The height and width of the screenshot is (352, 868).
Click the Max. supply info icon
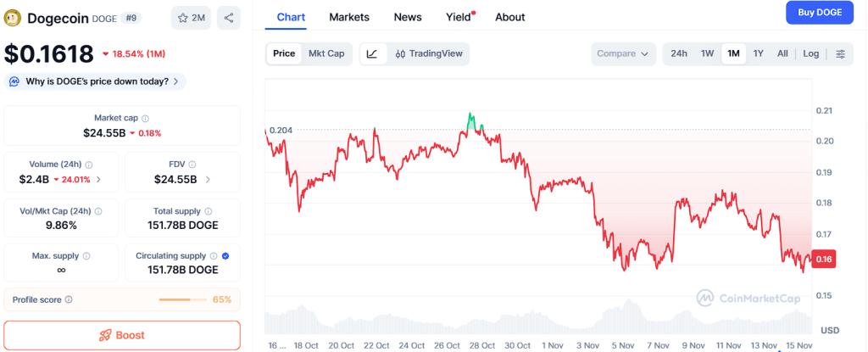click(86, 255)
